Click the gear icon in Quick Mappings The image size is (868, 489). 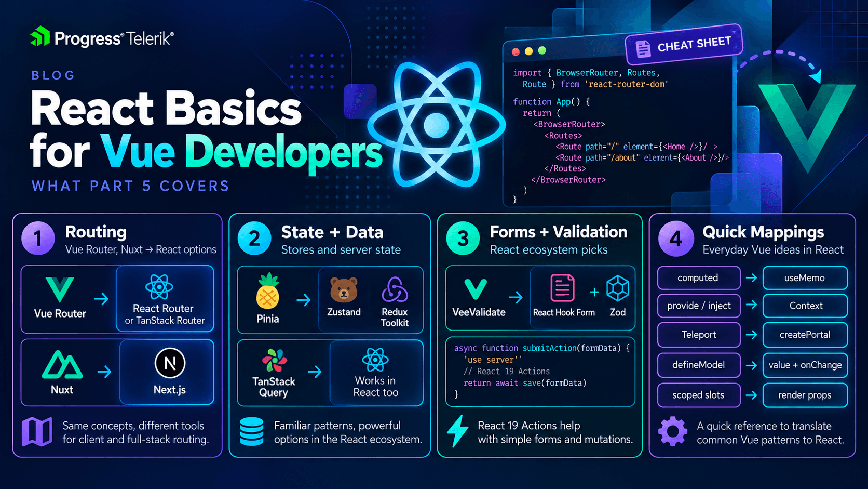(x=673, y=431)
